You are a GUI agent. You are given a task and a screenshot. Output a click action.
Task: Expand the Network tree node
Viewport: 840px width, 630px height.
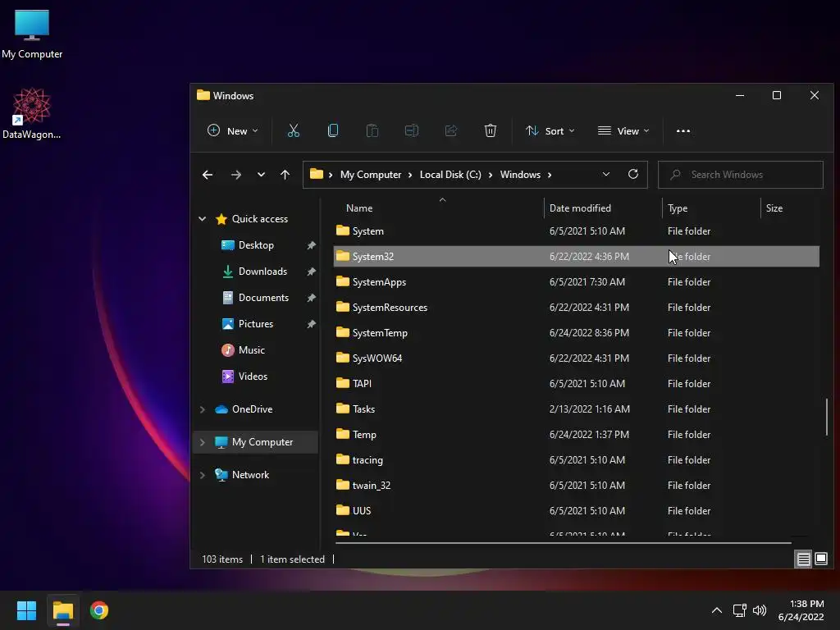coord(202,475)
